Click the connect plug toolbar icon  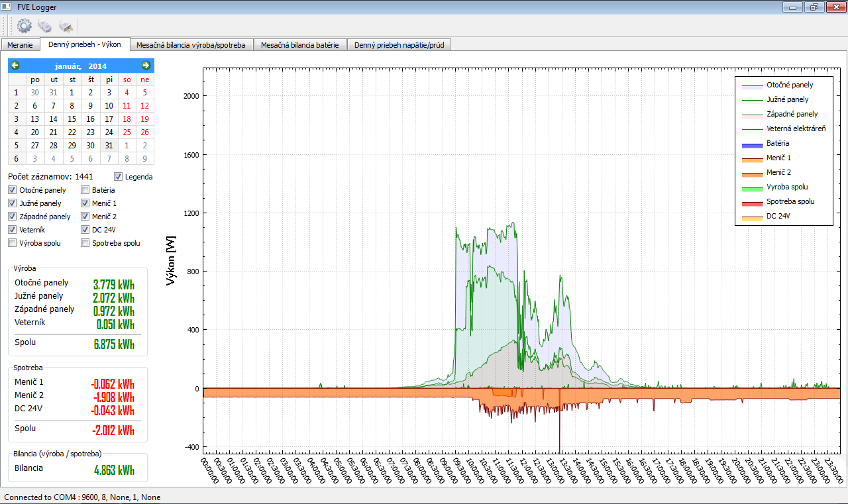[x=44, y=26]
